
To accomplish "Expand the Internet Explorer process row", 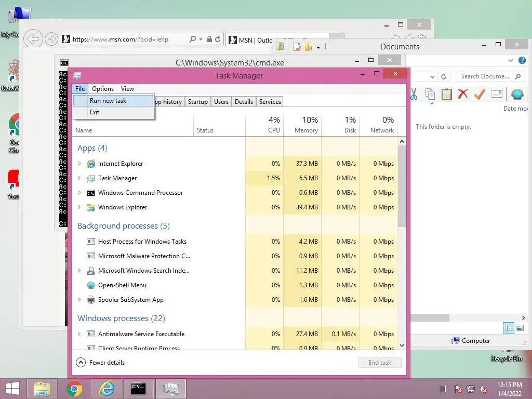I will tap(79, 164).
